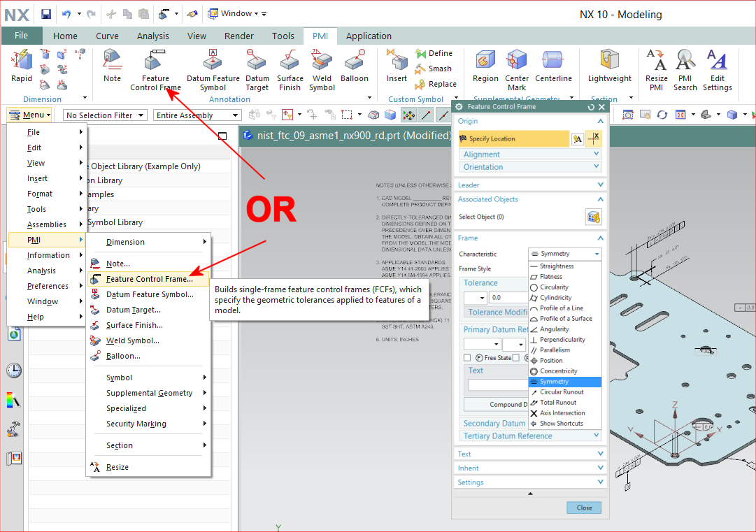
Task: Click Smash custom symbol
Action: pos(434,69)
